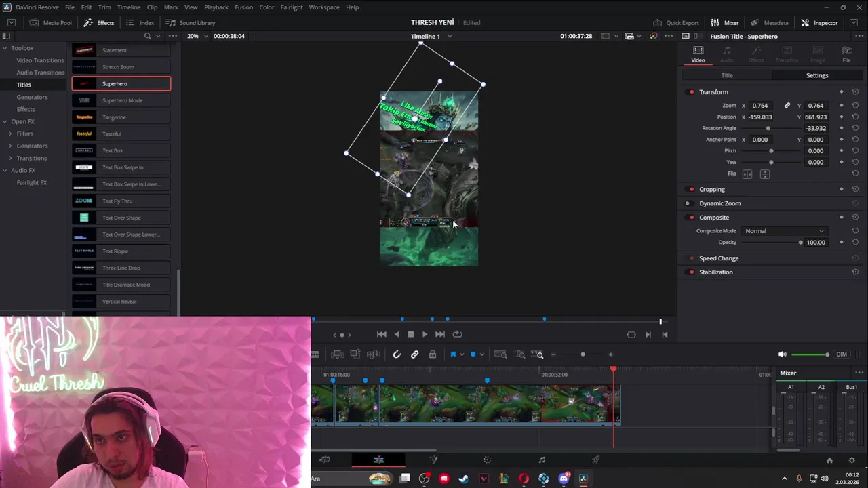The image size is (868, 488).
Task: Collapse the Toolbox tree section
Action: [5, 48]
